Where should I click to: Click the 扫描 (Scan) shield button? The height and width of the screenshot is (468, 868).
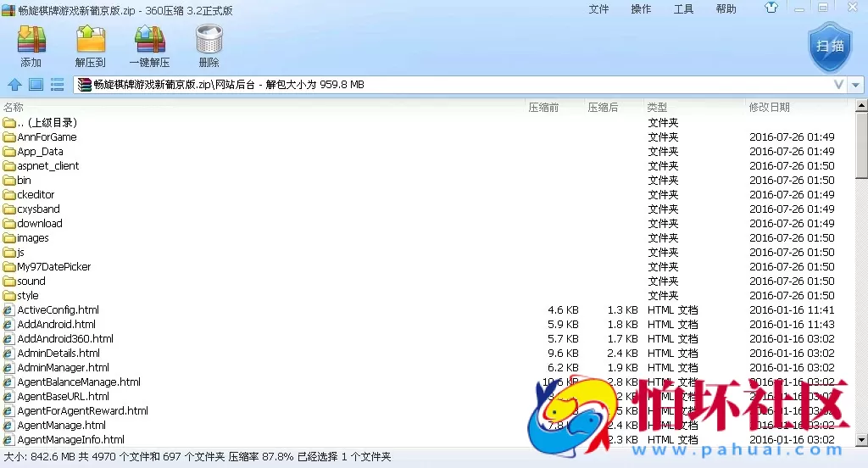[829, 47]
